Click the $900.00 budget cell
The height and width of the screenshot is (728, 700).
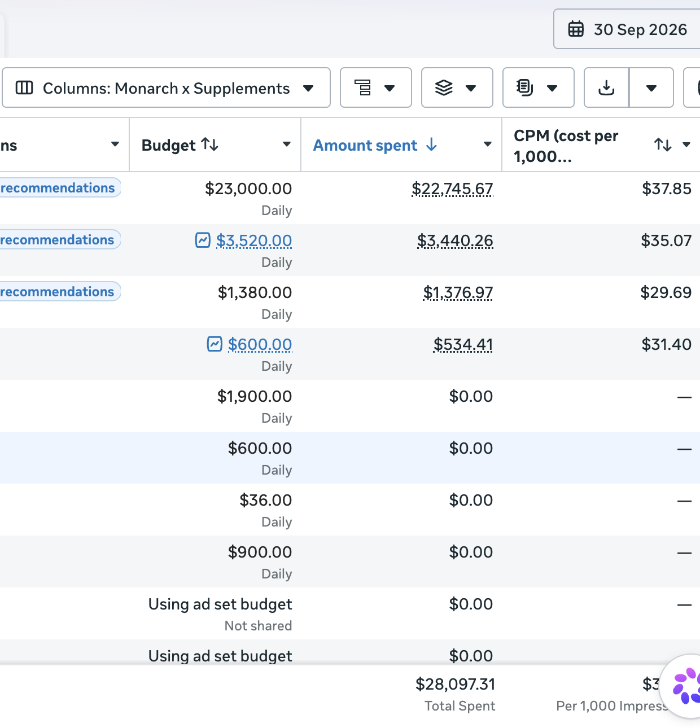pyautogui.click(x=260, y=552)
